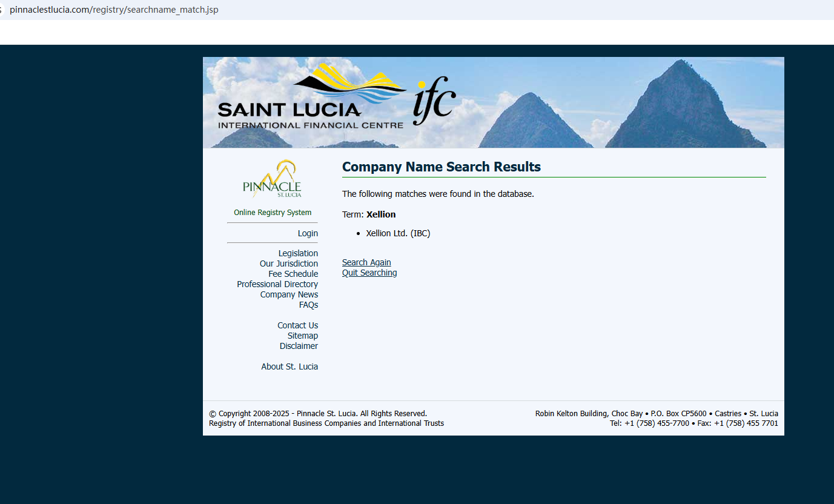Open the Professional Directory
This screenshot has width=834, height=504.
coord(277,284)
